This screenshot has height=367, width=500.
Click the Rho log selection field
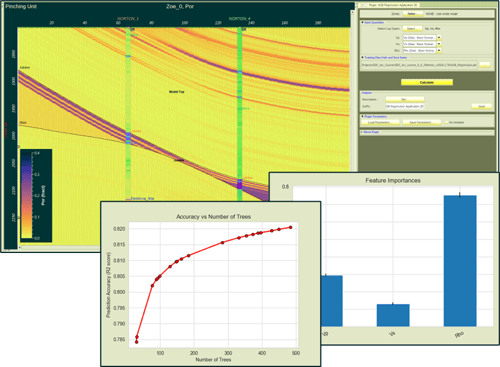click(419, 50)
